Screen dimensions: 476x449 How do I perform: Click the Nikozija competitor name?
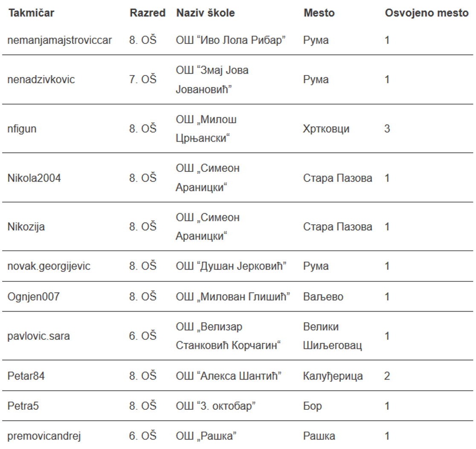tap(26, 227)
